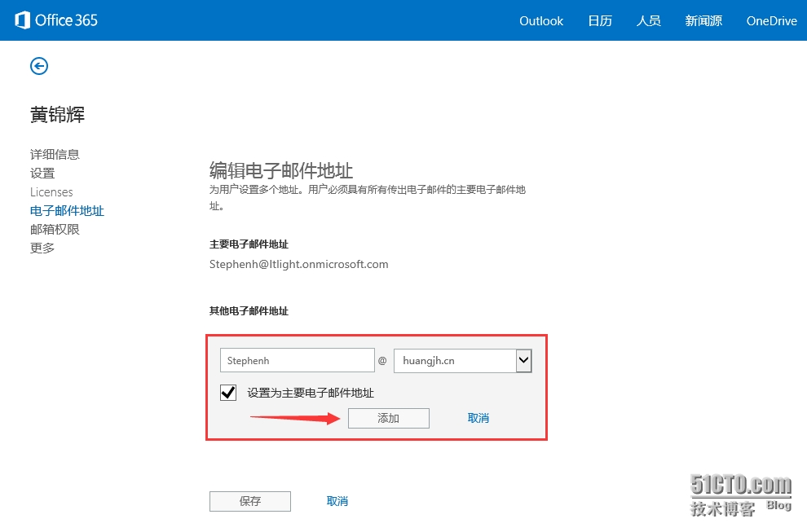Viewport: 807px width, 532px height.
Task: Click 取消 link next to 添加
Action: coord(478,418)
